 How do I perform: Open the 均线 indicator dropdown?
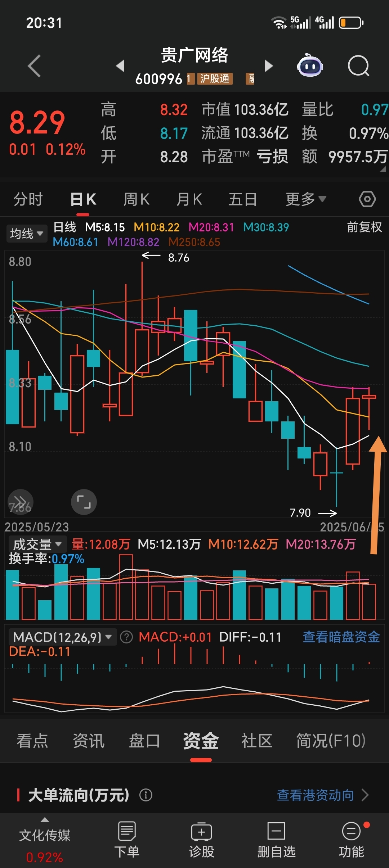27,234
